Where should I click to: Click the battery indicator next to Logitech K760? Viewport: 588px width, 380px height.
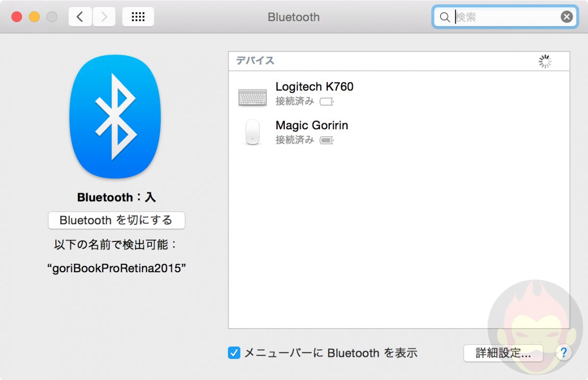coord(326,101)
